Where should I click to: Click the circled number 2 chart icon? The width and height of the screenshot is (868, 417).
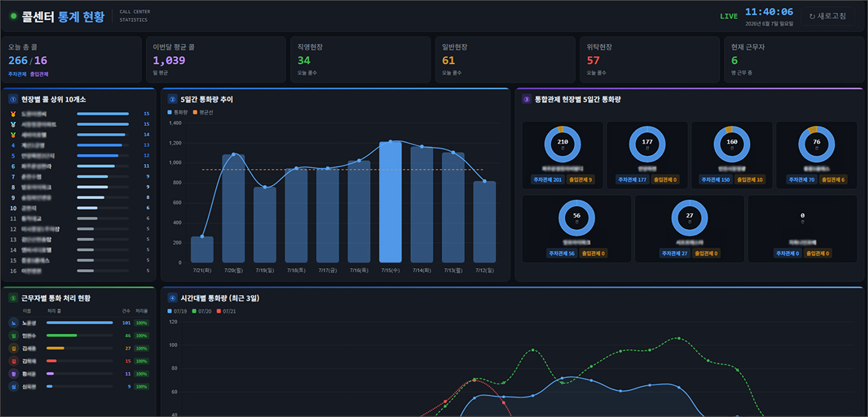172,100
